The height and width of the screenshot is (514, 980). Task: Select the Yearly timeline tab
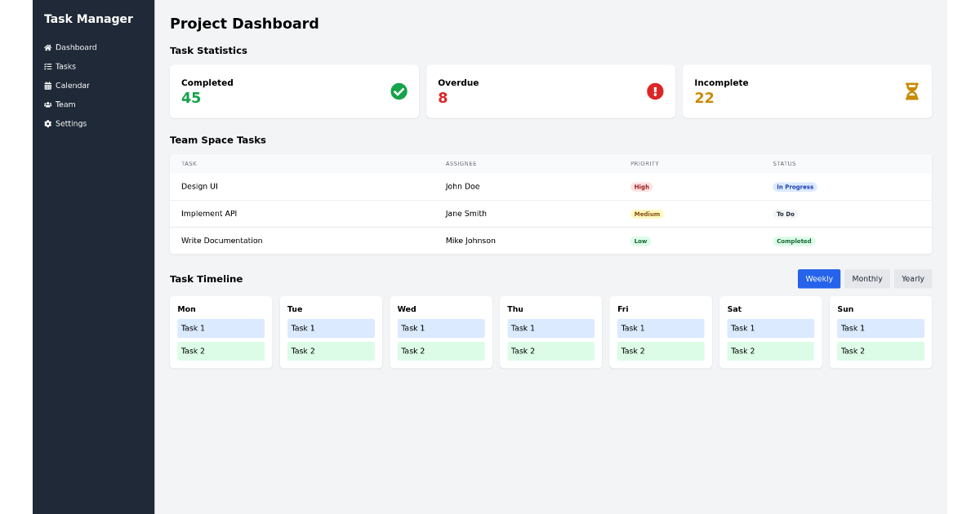tap(912, 278)
